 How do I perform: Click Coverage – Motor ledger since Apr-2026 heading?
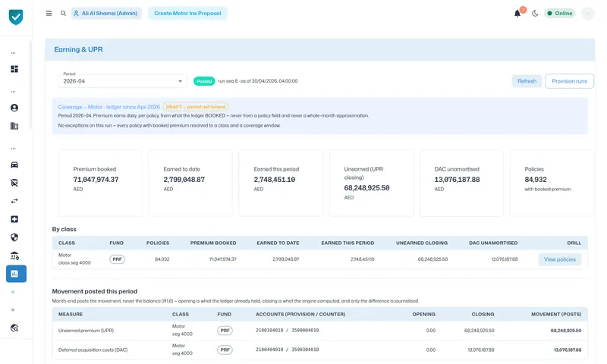[x=109, y=107]
